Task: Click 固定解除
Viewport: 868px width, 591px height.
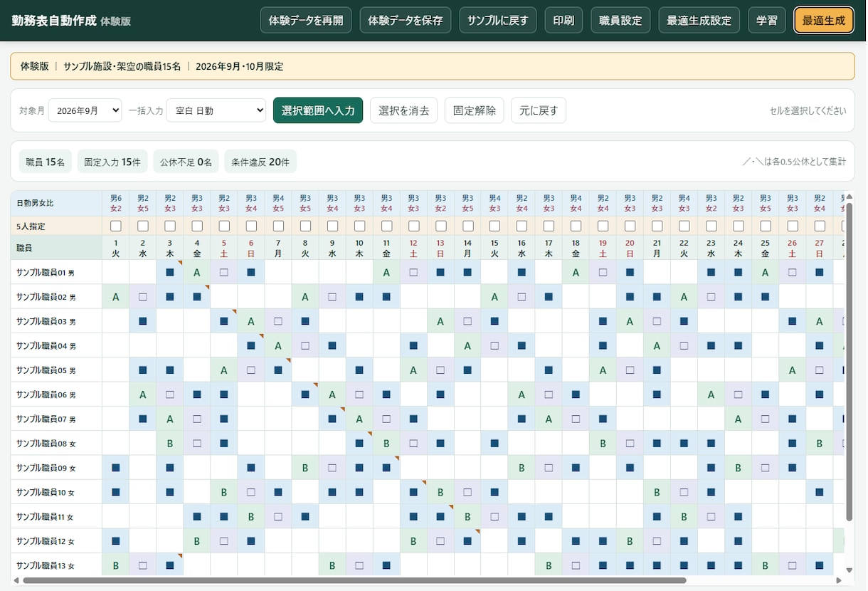Action: coord(475,110)
